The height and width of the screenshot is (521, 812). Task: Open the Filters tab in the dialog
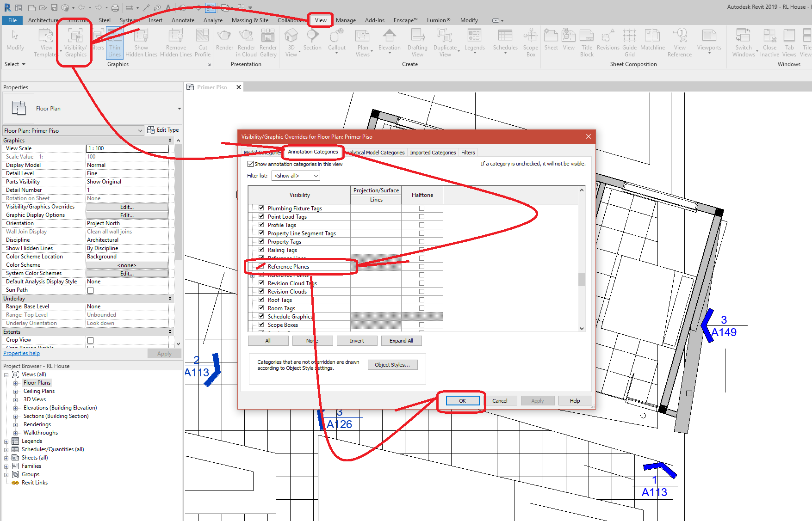[x=468, y=153]
